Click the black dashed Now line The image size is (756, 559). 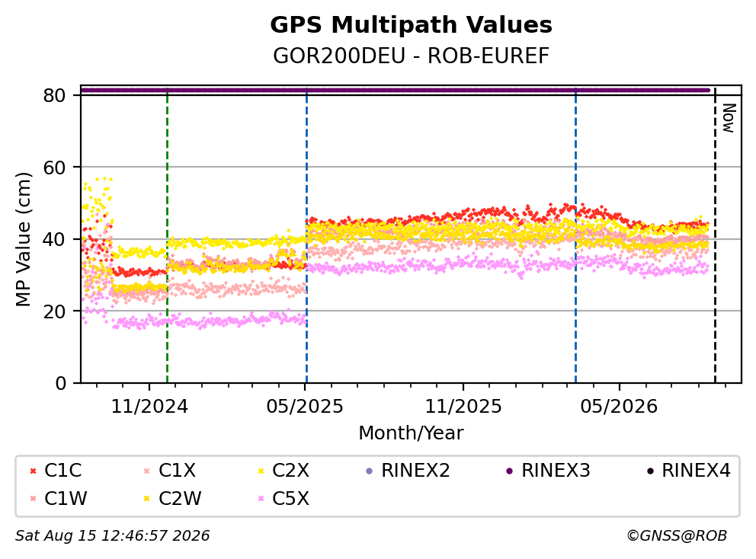click(715, 235)
